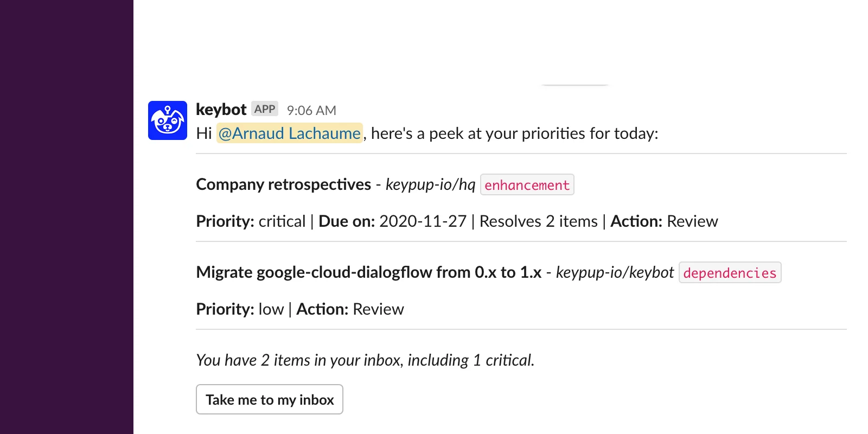Click the keybot bot name label
This screenshot has height=434, width=868.
pos(222,110)
